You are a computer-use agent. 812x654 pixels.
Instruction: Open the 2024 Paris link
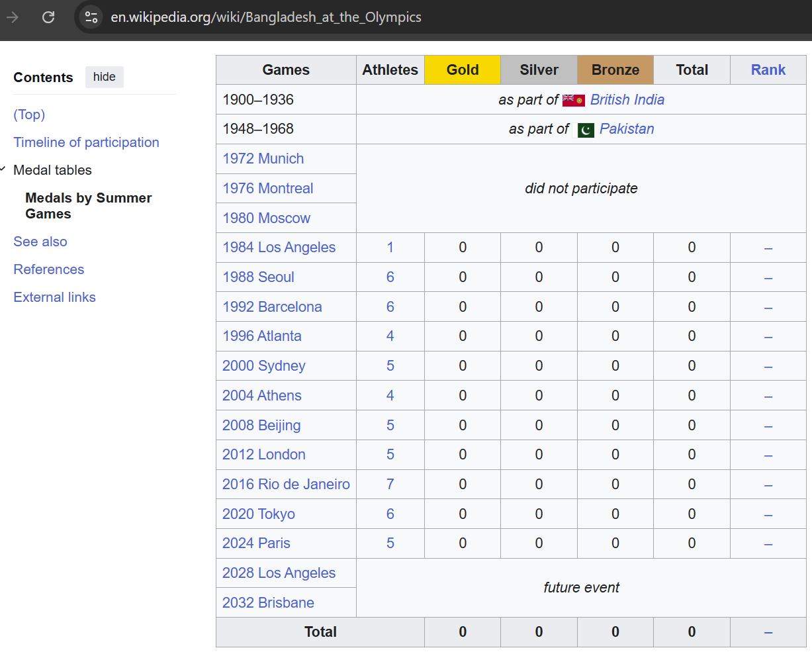(x=256, y=543)
